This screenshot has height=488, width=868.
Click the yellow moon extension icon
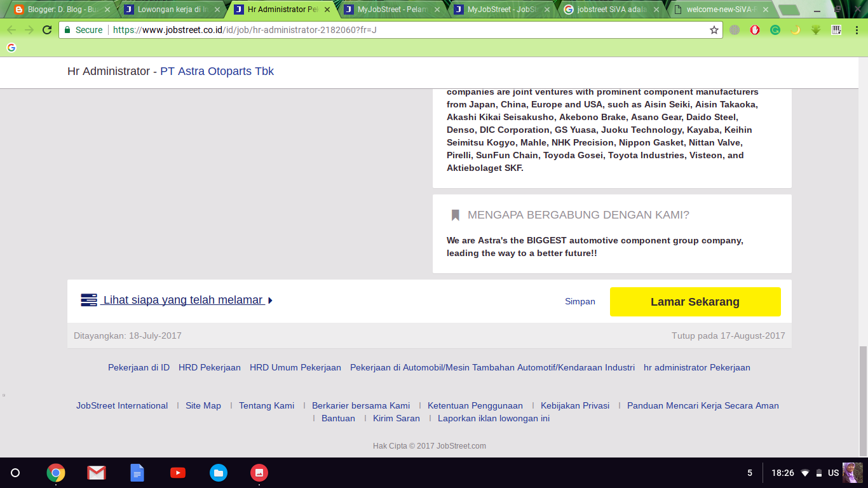coord(796,30)
